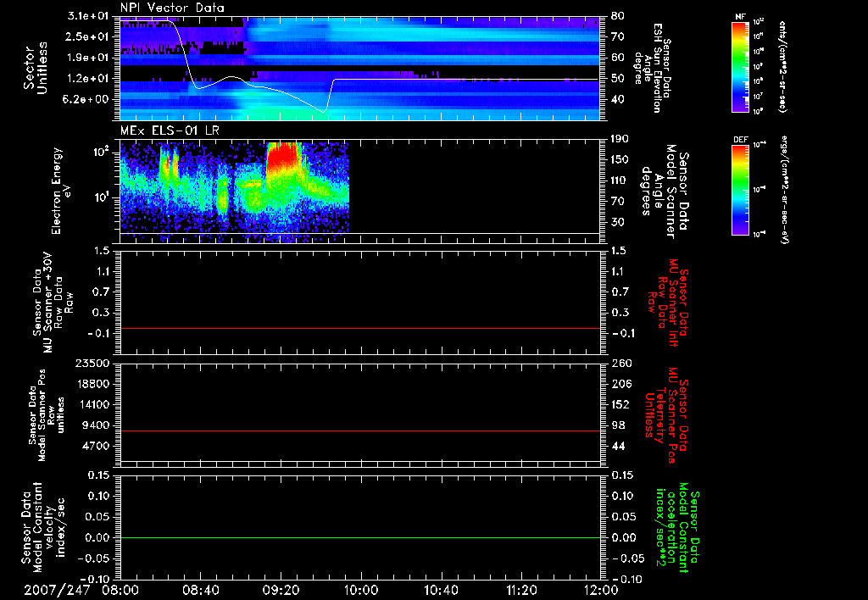This screenshot has height=600, width=868.
Task: Click the '150' scanner angle tick label
Action: (x=620, y=159)
